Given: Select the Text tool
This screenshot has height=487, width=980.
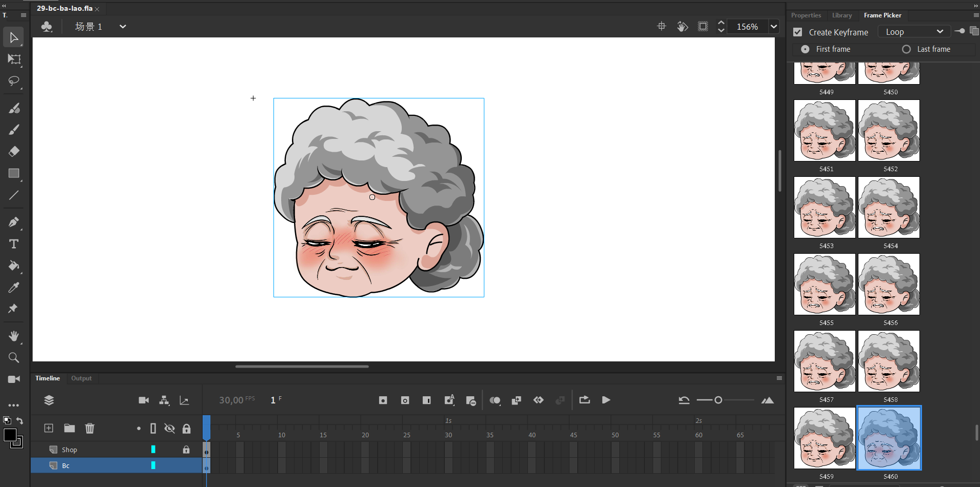Looking at the screenshot, I should [x=14, y=244].
